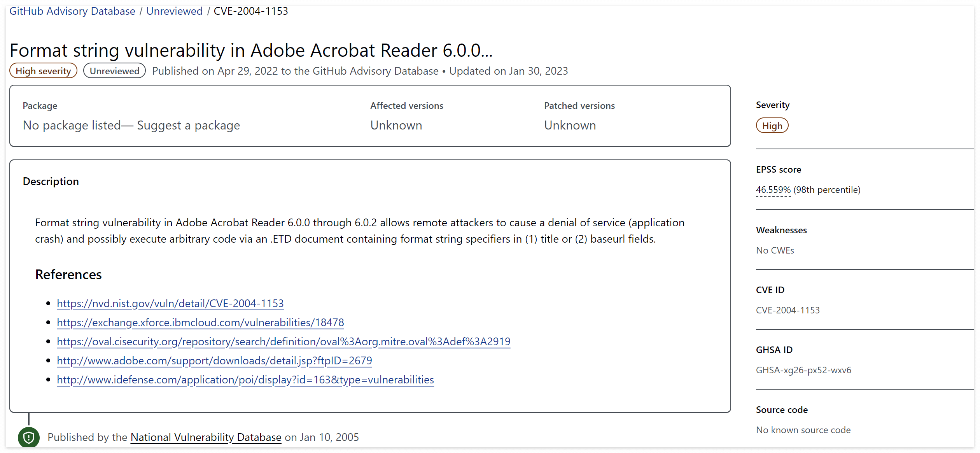980x453 pixels.
Task: Go to the Unreviewed breadcrumb link
Action: pyautogui.click(x=174, y=11)
